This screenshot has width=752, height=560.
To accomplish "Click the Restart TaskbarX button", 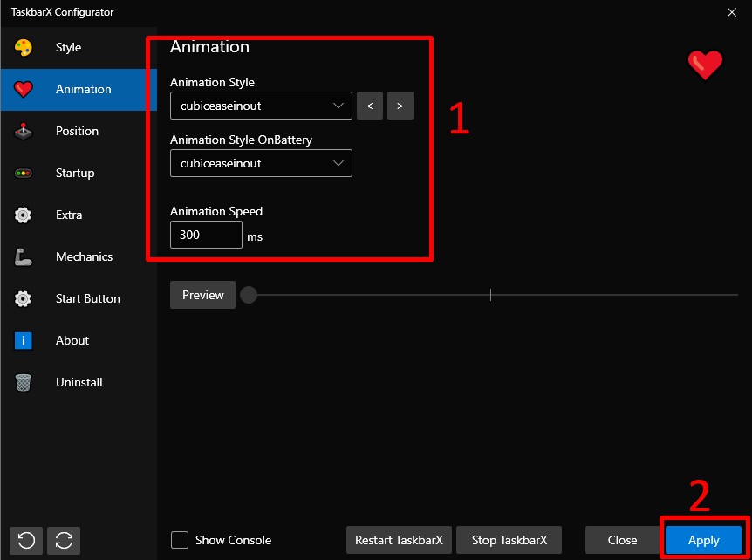I will pyautogui.click(x=399, y=540).
